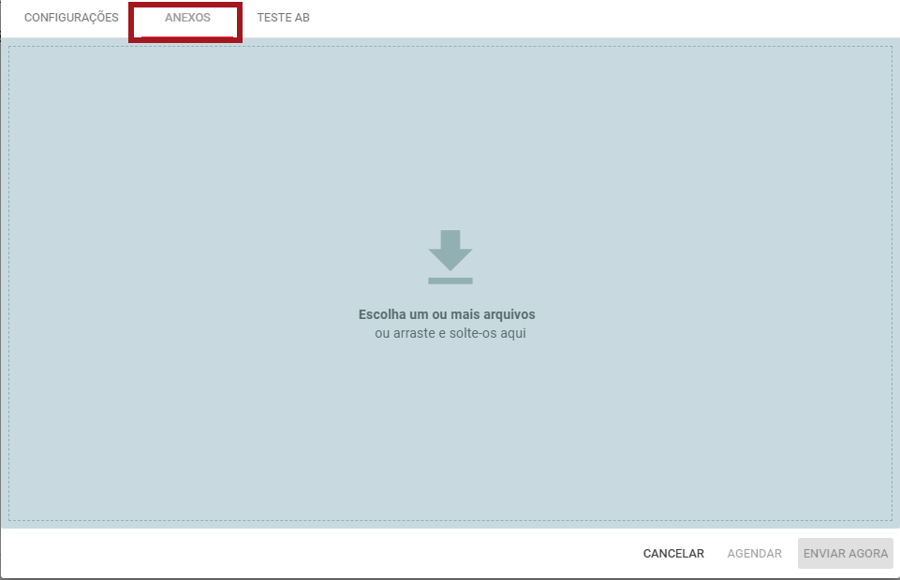Send immediately with Enviar Agora
Screen dimensions: 900x580
845,553
